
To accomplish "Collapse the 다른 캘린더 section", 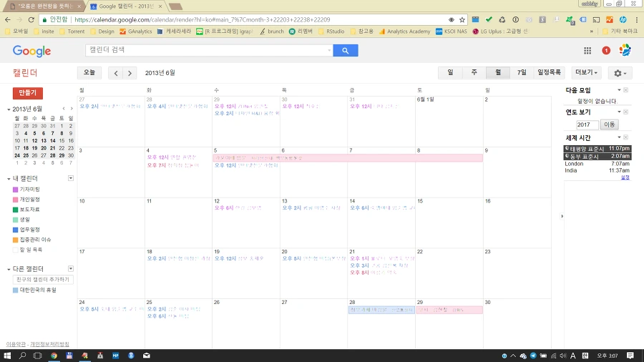I will 9,269.
